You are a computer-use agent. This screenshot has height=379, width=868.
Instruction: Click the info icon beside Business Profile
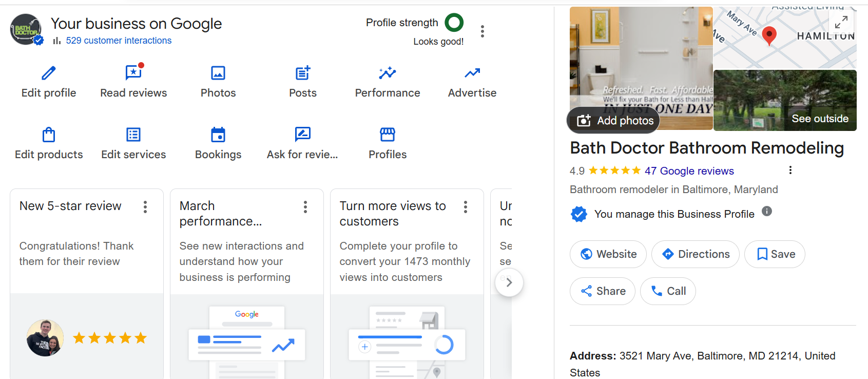tap(767, 211)
